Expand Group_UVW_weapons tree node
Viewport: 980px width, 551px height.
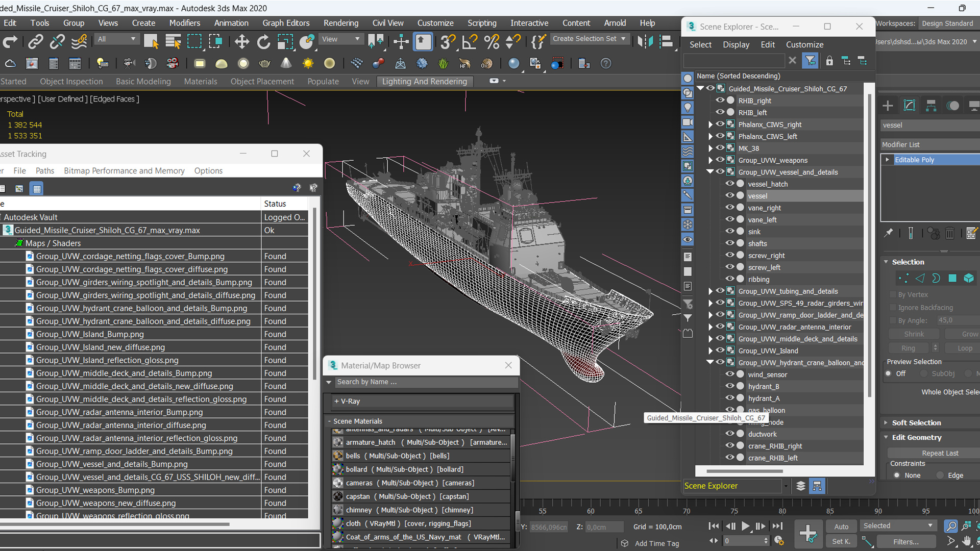710,160
